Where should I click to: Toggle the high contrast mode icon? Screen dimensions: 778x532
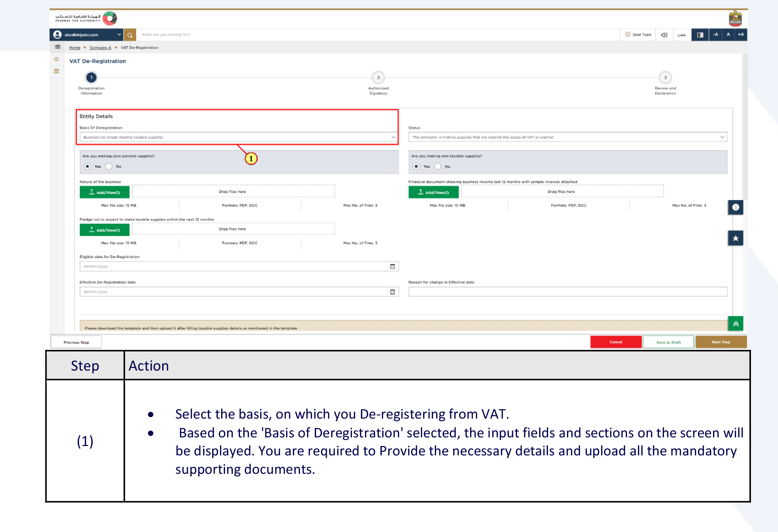(700, 35)
